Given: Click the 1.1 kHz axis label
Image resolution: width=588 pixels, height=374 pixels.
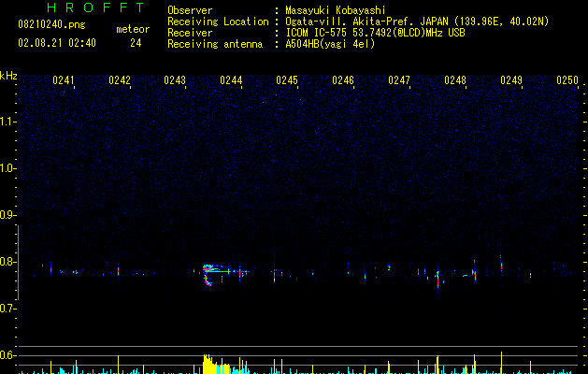Looking at the screenshot, I should [7, 122].
